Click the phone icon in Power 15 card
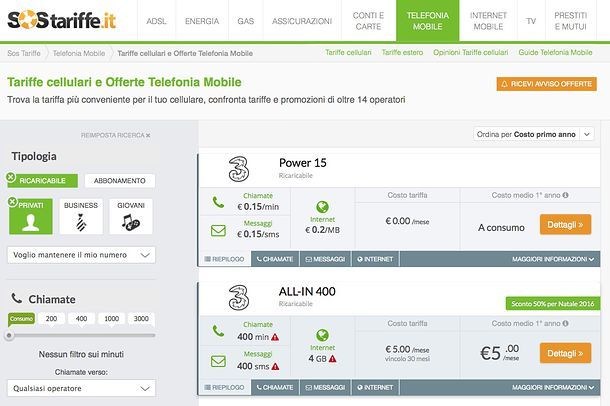 [218, 202]
